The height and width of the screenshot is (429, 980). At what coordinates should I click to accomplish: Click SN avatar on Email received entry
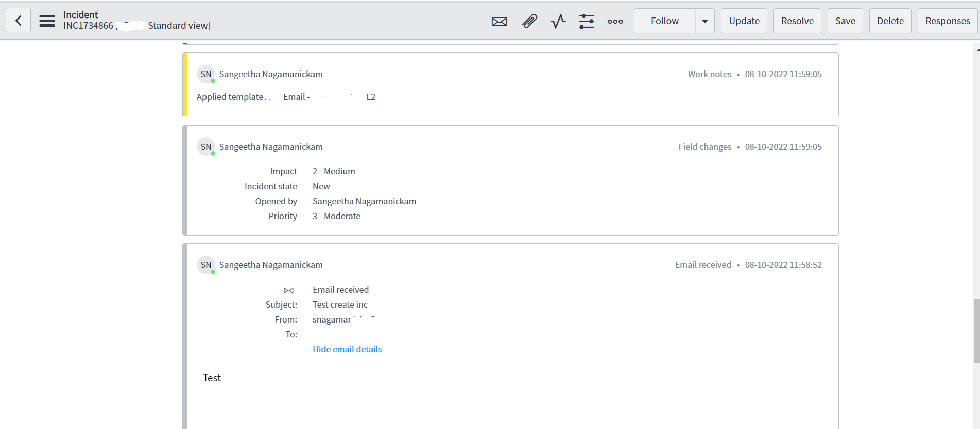[206, 265]
